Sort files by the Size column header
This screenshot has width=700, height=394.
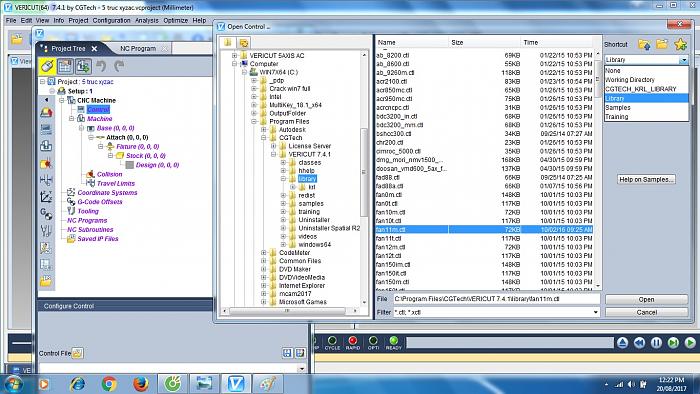pyautogui.click(x=485, y=42)
